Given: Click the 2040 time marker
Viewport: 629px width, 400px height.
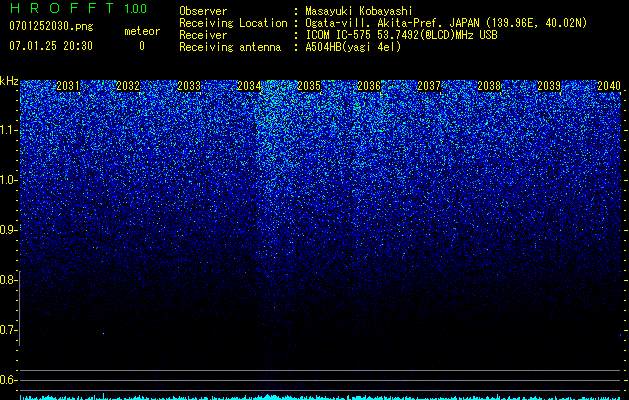Looking at the screenshot, I should click(x=609, y=86).
